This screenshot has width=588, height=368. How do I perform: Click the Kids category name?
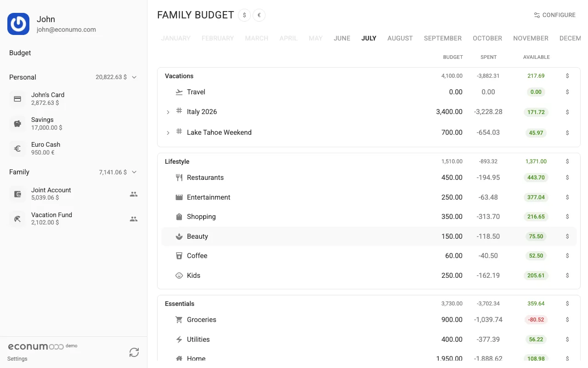point(193,276)
